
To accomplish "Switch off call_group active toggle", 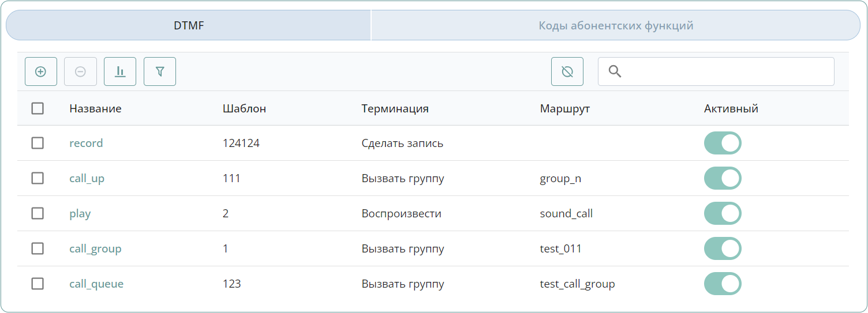I will (723, 248).
